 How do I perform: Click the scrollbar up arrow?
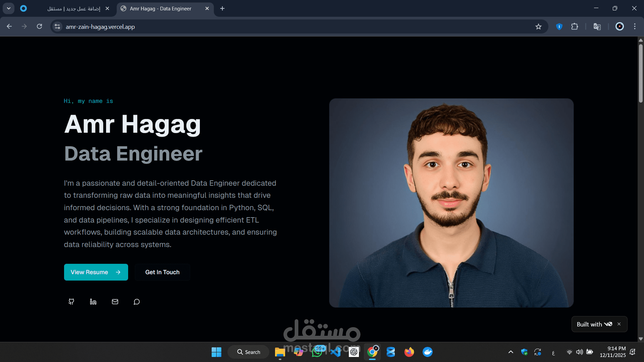[641, 40]
